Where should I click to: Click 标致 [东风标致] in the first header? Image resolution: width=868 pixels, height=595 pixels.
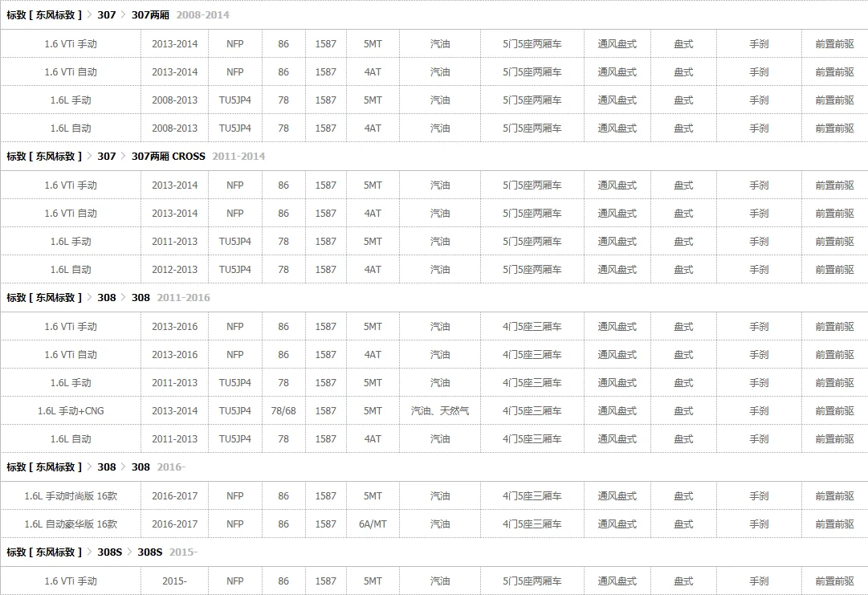click(43, 15)
